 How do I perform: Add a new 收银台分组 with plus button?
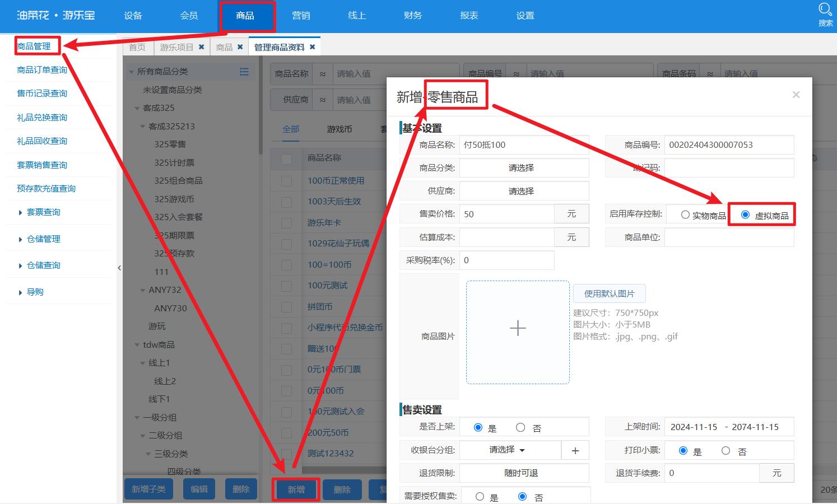click(x=575, y=450)
